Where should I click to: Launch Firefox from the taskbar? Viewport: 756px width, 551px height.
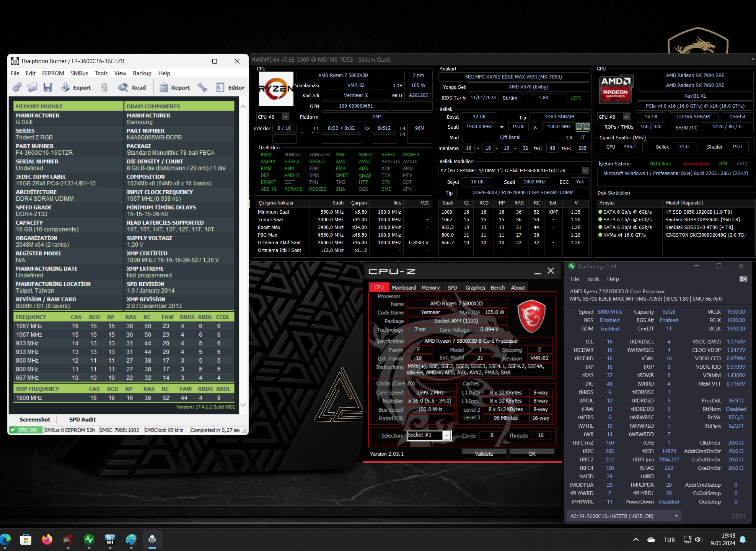(x=47, y=540)
